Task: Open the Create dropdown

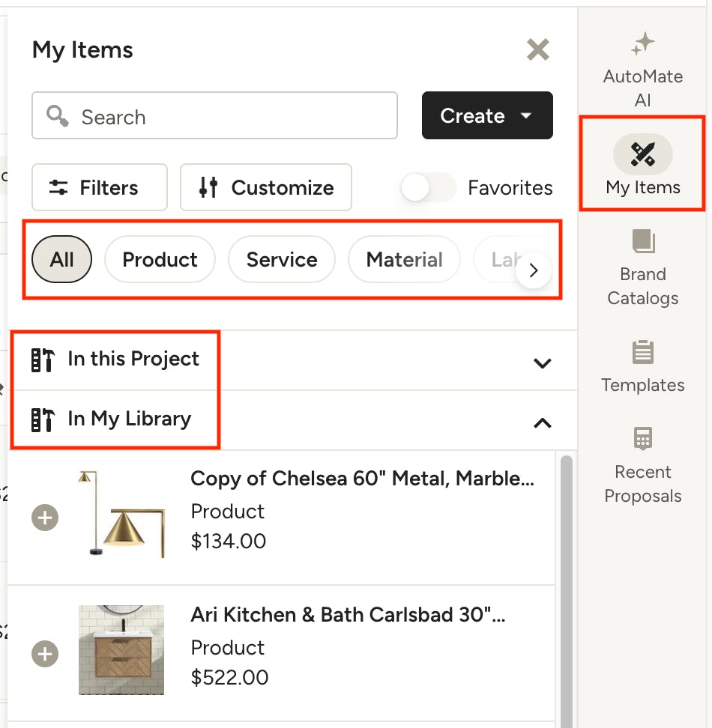Action: pyautogui.click(x=487, y=115)
